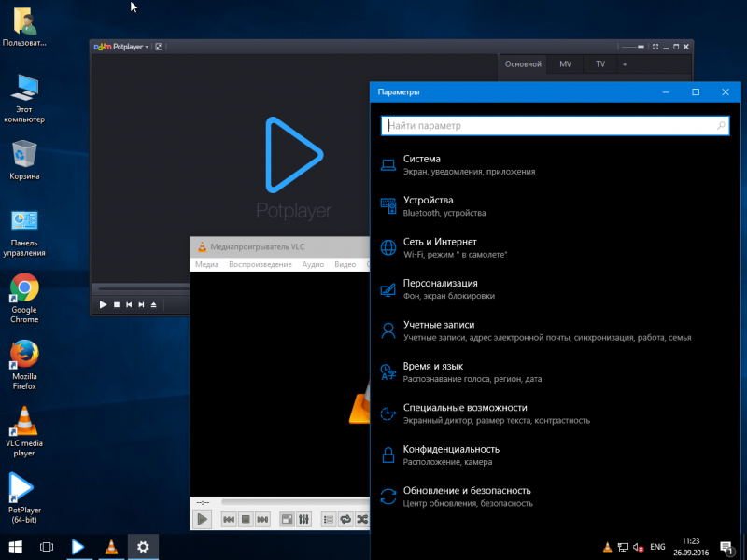The width and height of the screenshot is (747, 560).
Task: Open Task View on the taskbar
Action: [x=47, y=547]
